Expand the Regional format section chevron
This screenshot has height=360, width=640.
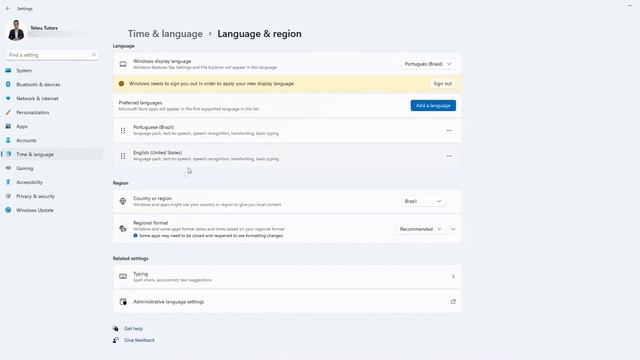(453, 229)
